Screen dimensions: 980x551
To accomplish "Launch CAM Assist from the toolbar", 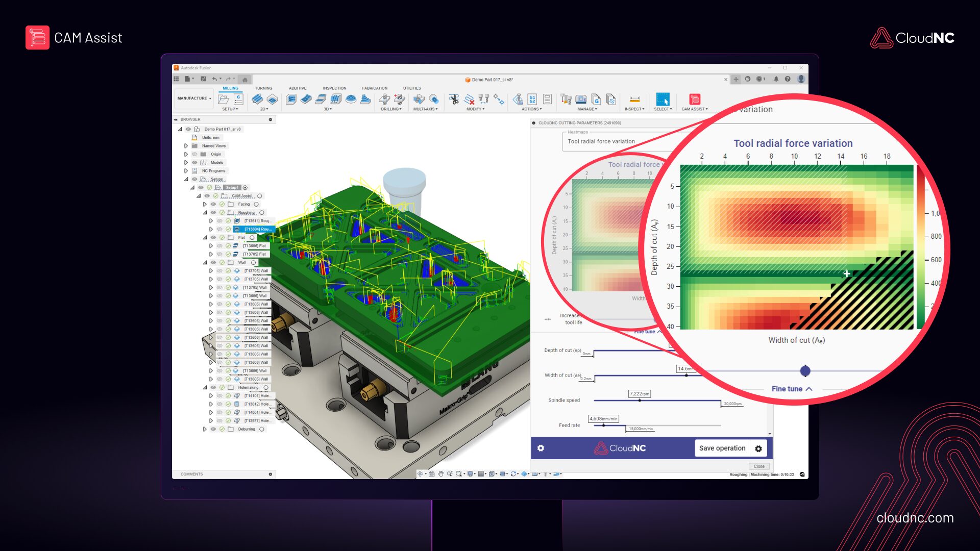I will [x=694, y=100].
